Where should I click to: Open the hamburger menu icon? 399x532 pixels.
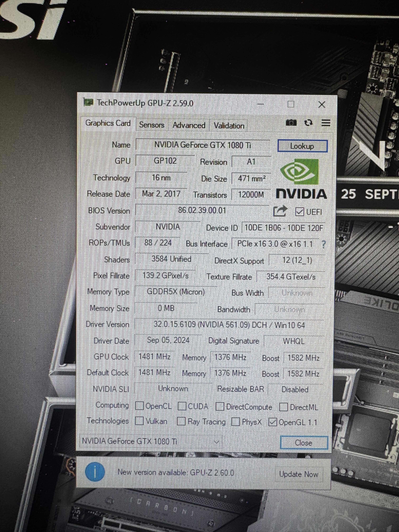coord(326,123)
